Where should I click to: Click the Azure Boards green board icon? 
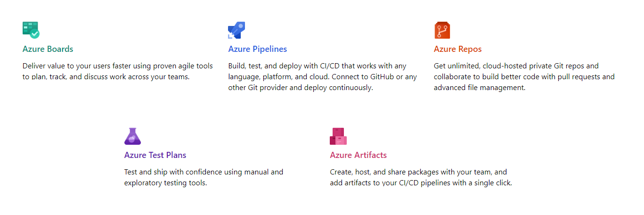click(x=31, y=30)
